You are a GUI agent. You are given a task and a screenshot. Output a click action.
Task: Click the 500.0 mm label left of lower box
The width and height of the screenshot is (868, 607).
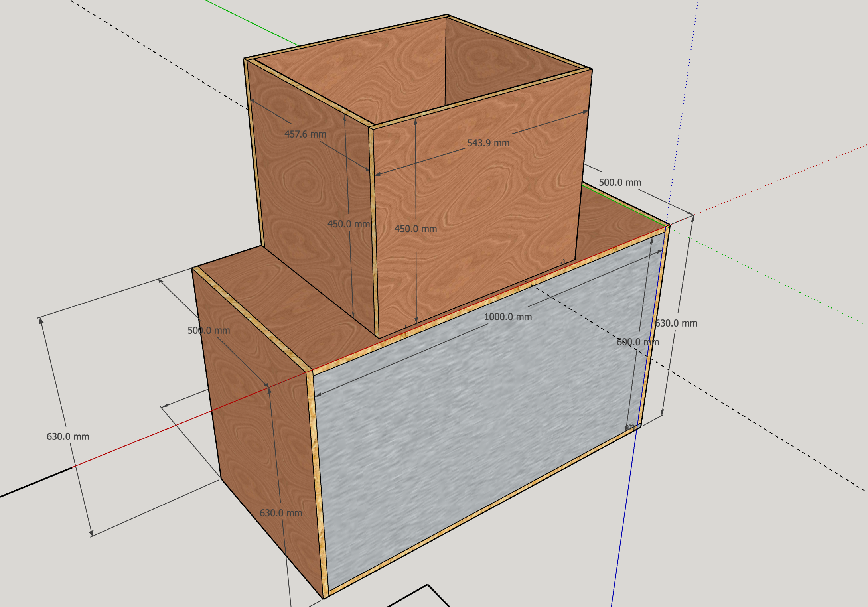(209, 330)
